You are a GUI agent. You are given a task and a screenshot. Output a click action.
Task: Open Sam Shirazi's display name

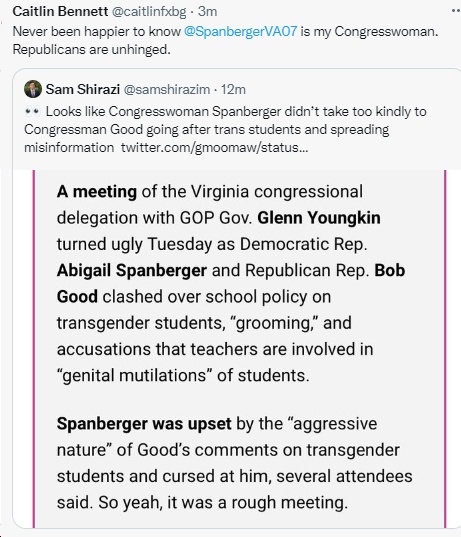83,89
